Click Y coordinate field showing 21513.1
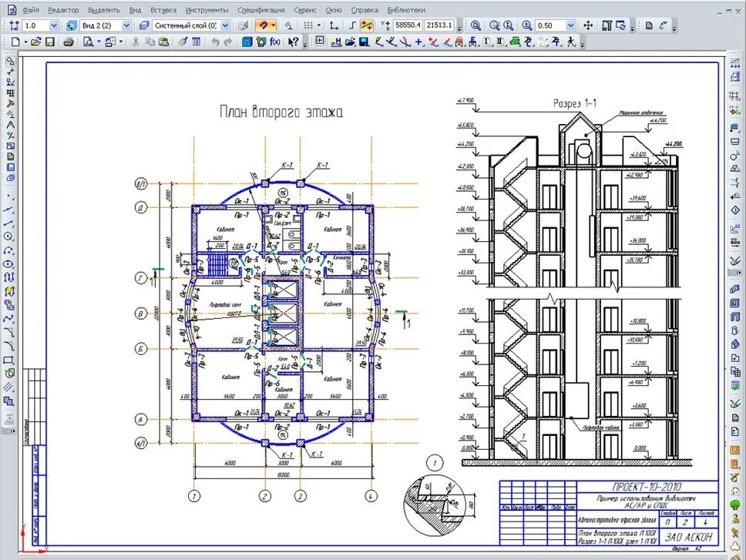Viewport: 746px width, 560px height. pyautogui.click(x=439, y=25)
